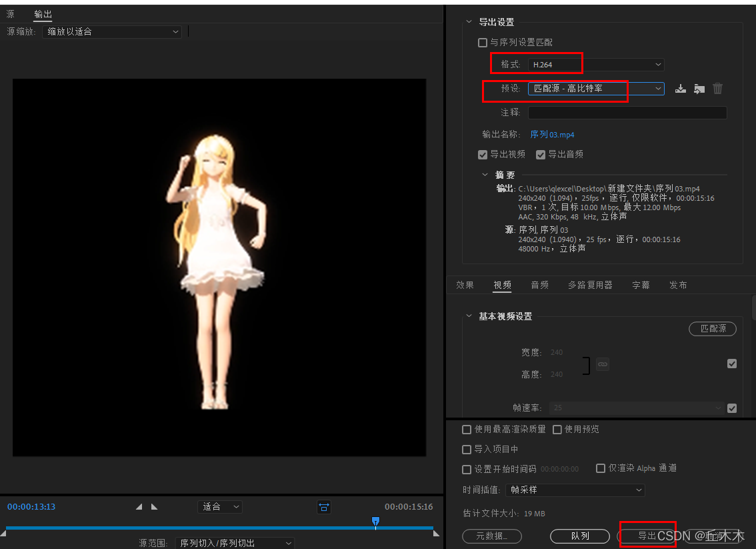Enable the match sequence settings checkbox (与序列设置匹配)
This screenshot has width=756, height=549.
click(483, 43)
